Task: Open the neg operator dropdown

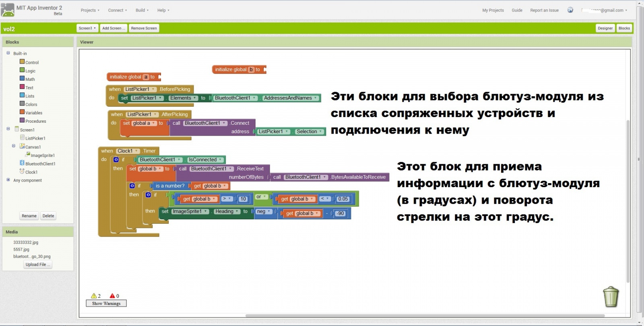Action: [264, 211]
